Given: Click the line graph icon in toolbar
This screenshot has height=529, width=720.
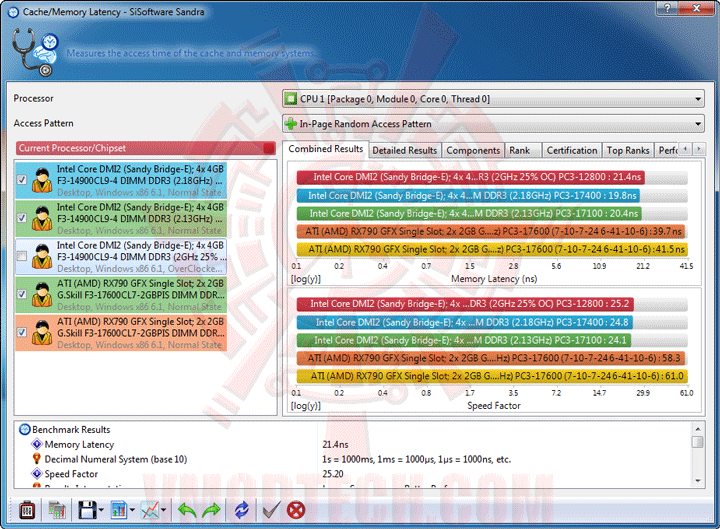Looking at the screenshot, I should [150, 510].
